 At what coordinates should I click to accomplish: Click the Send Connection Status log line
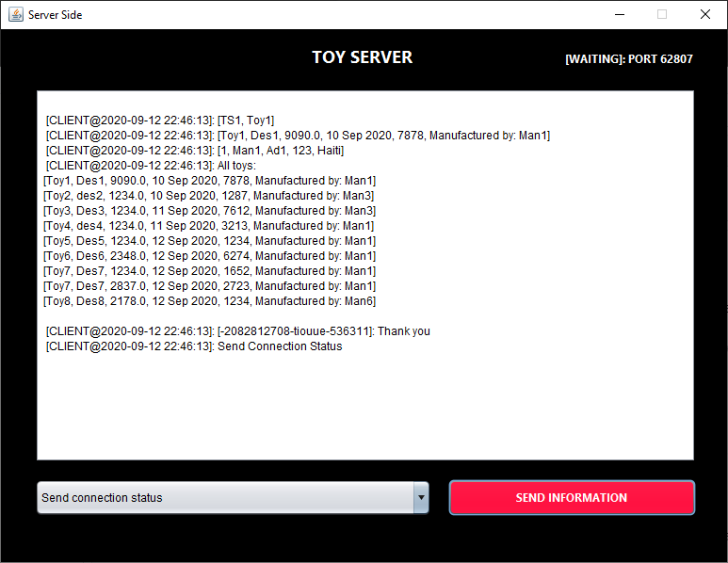(x=194, y=346)
